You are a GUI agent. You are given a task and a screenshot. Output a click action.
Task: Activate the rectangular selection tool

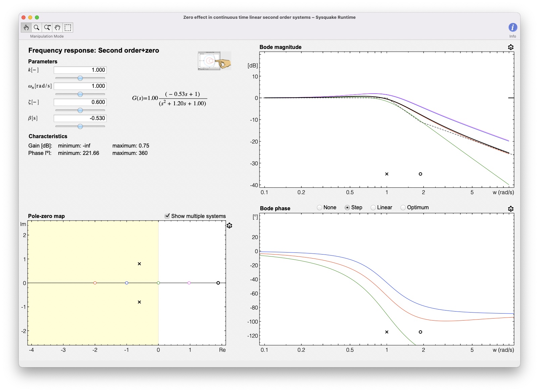tap(68, 27)
